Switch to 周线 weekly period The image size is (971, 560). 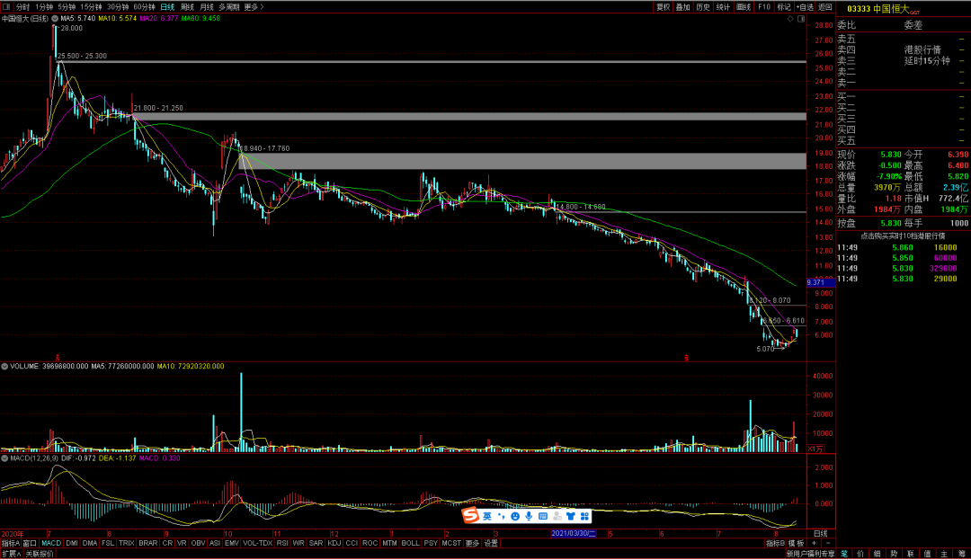coord(187,7)
